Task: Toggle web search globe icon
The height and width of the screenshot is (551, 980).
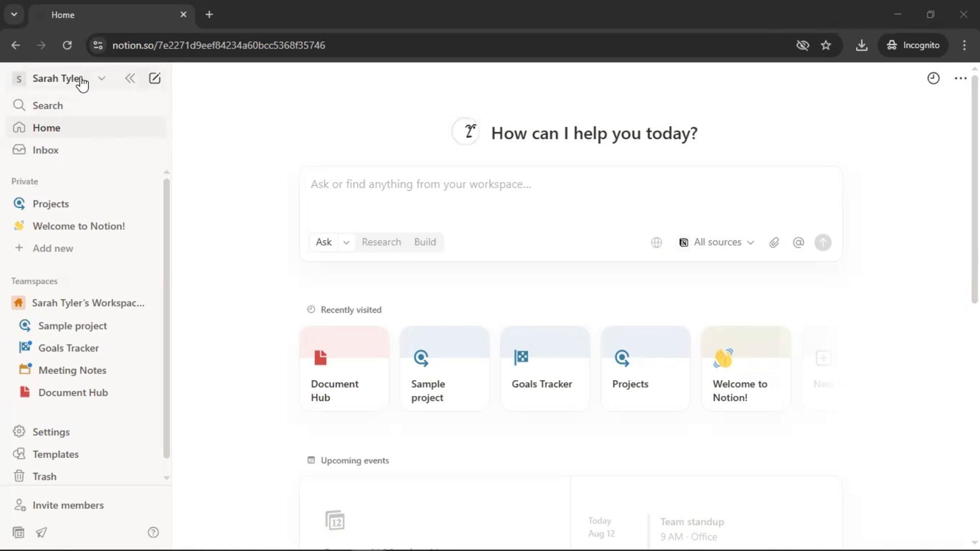Action: (656, 243)
